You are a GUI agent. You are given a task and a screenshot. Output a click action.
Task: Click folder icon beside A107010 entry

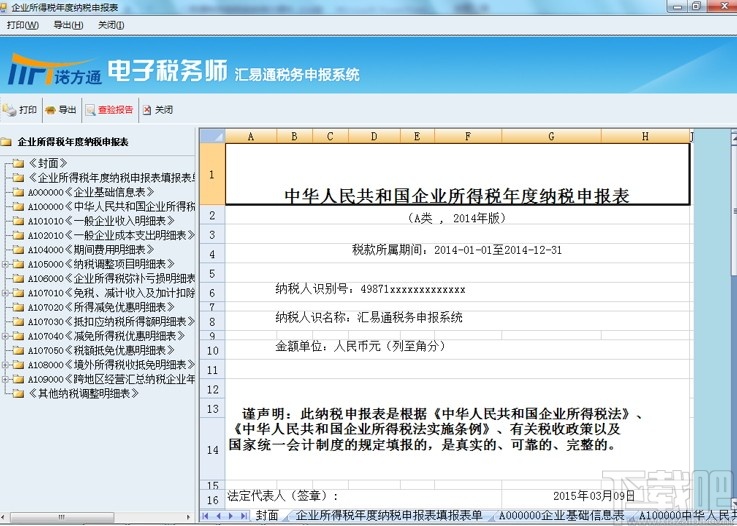18,293
